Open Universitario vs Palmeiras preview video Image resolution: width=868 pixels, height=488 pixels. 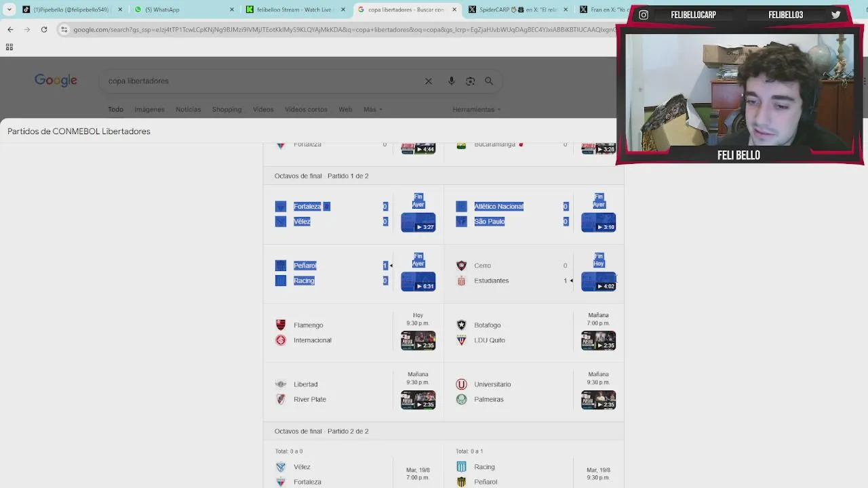598,400
